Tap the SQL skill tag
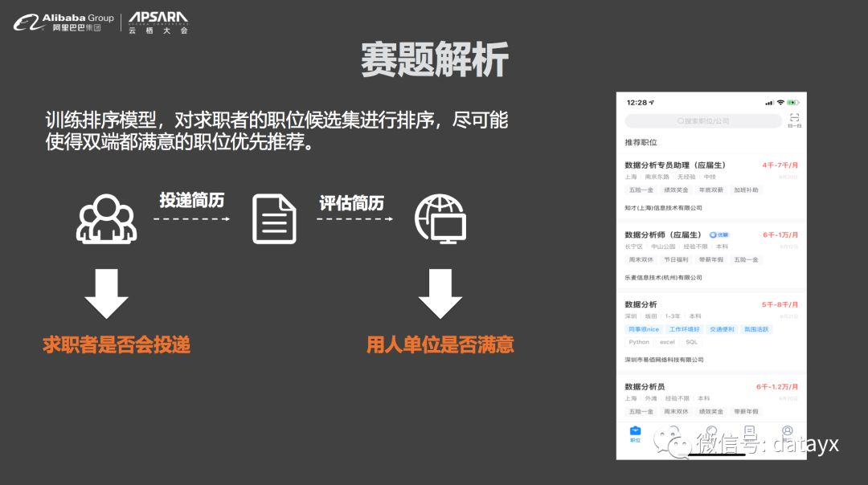This screenshot has width=868, height=485. point(691,342)
